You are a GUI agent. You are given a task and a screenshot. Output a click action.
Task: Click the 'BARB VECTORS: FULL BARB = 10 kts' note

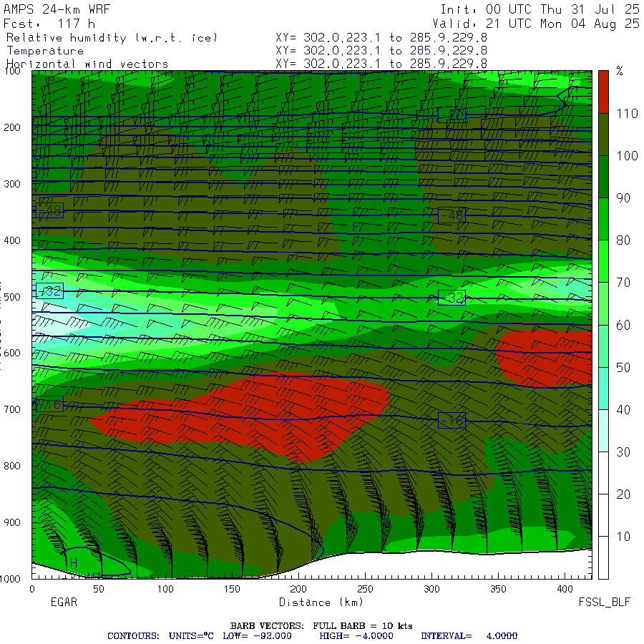(x=321, y=626)
